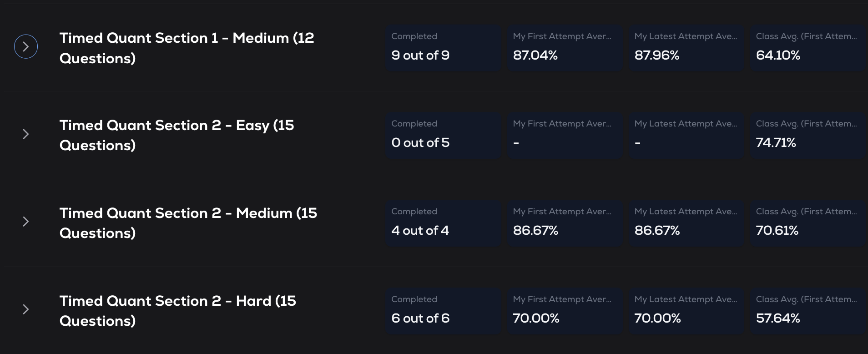Screen dimensions: 868x354
Task: Click the '6 out of 6' Completed card
Action: pos(443,311)
